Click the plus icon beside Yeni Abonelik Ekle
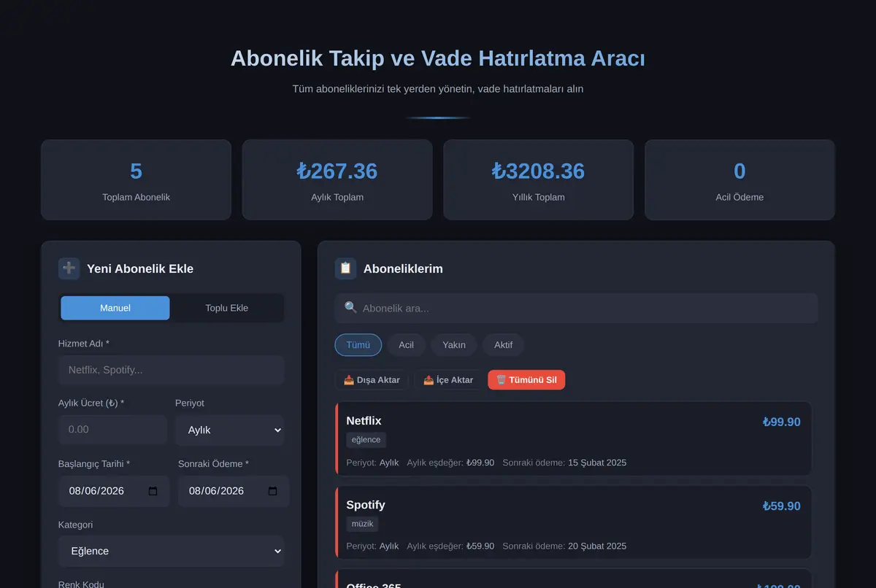 [69, 268]
